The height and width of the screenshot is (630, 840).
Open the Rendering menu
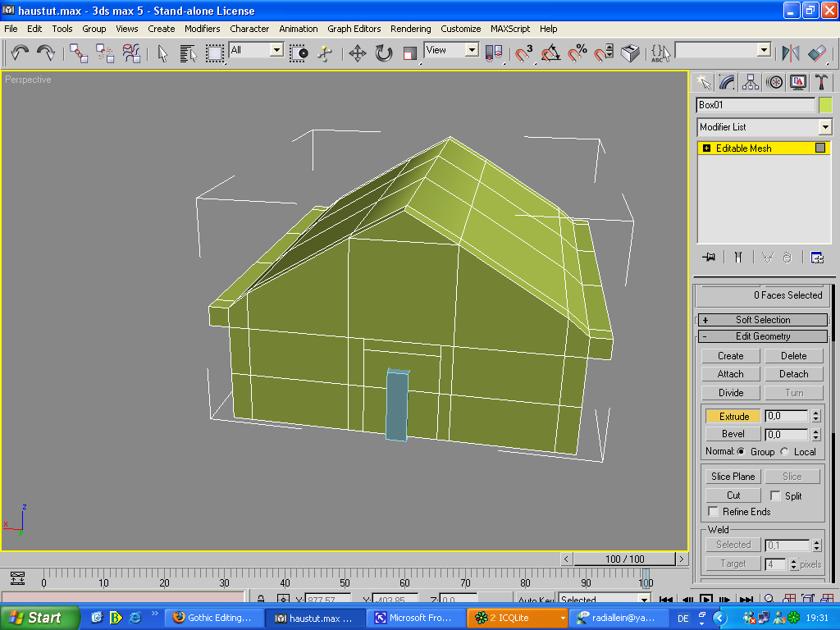point(410,29)
